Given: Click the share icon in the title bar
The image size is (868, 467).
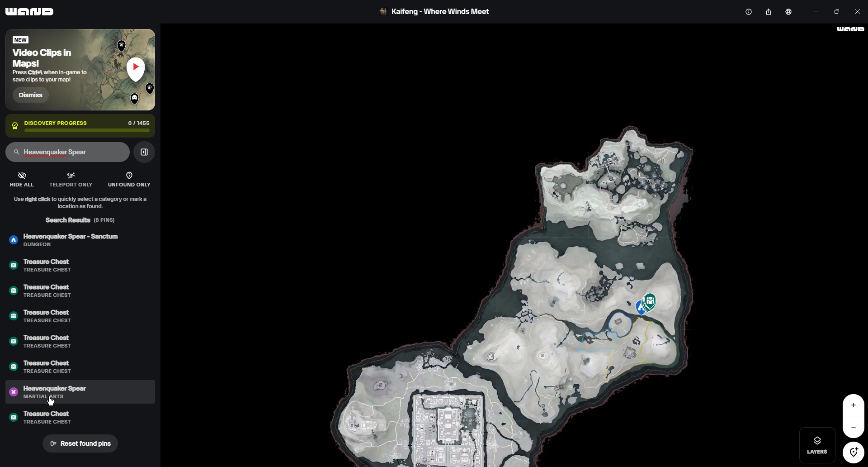Looking at the screenshot, I should point(769,12).
